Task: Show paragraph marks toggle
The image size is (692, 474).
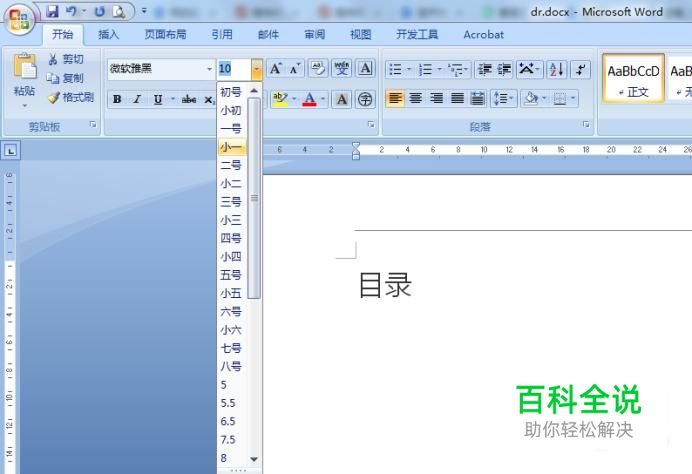Action: tap(580, 69)
